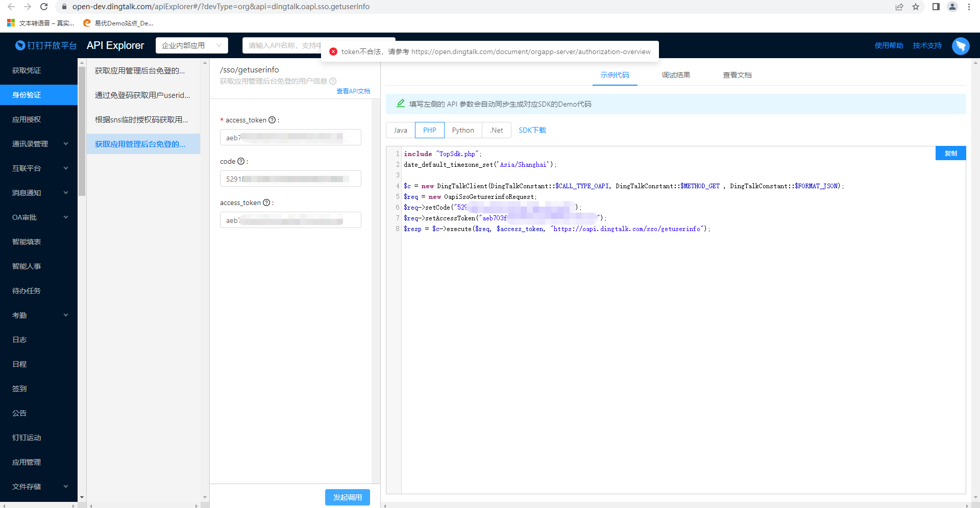Click the 发起调用 button
This screenshot has width=980, height=508.
pyautogui.click(x=348, y=497)
